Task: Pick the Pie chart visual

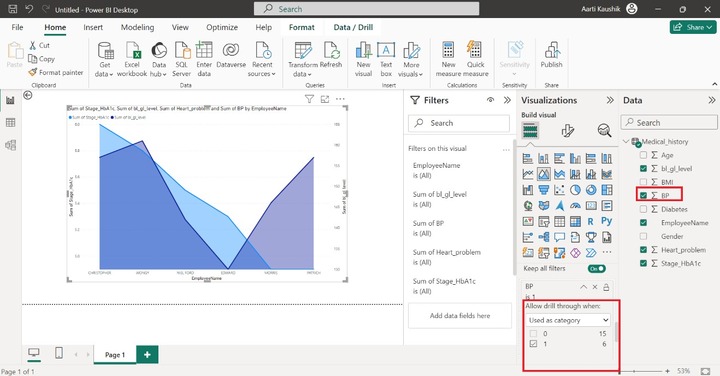Action: [575, 190]
